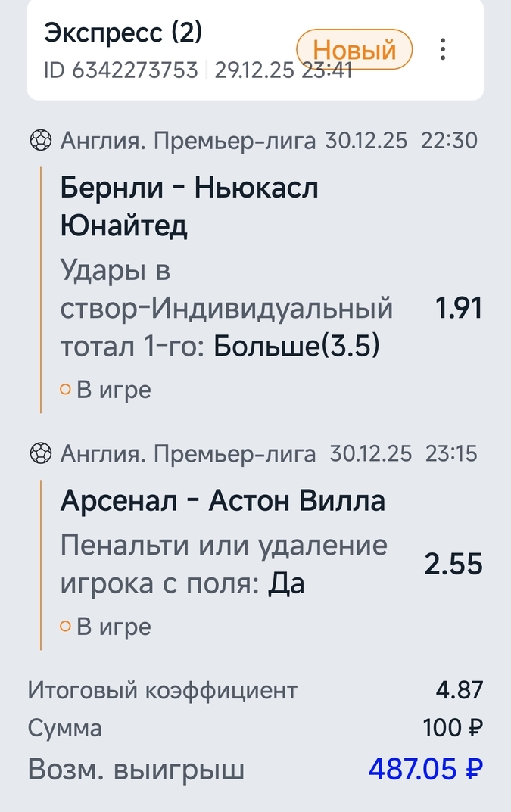Click the bet placement date 29.12.25 23:41
The image size is (511, 812).
[283, 70]
